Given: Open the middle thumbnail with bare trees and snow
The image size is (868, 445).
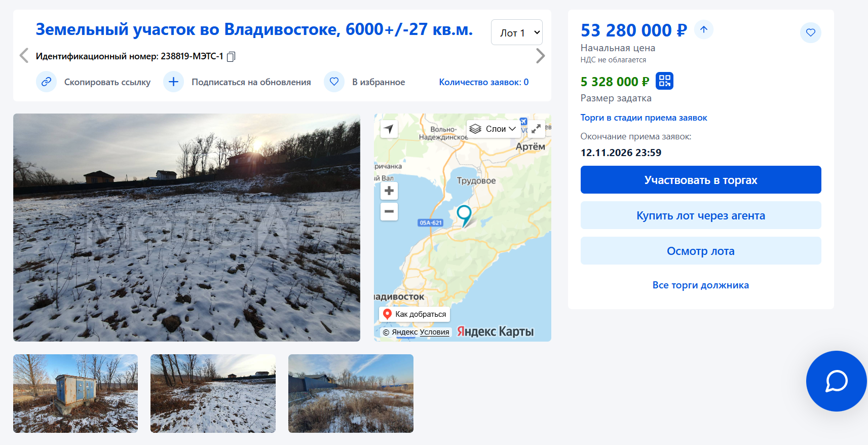Looking at the screenshot, I should (x=213, y=393).
